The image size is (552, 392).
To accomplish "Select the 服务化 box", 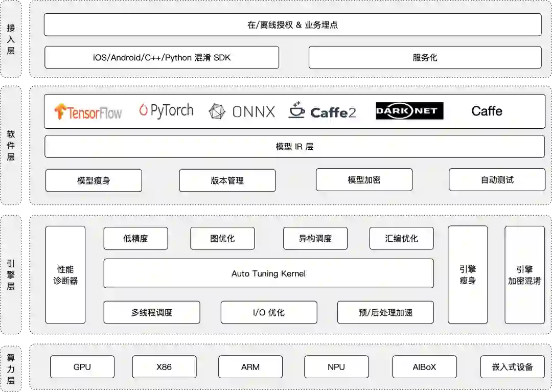I will click(425, 57).
